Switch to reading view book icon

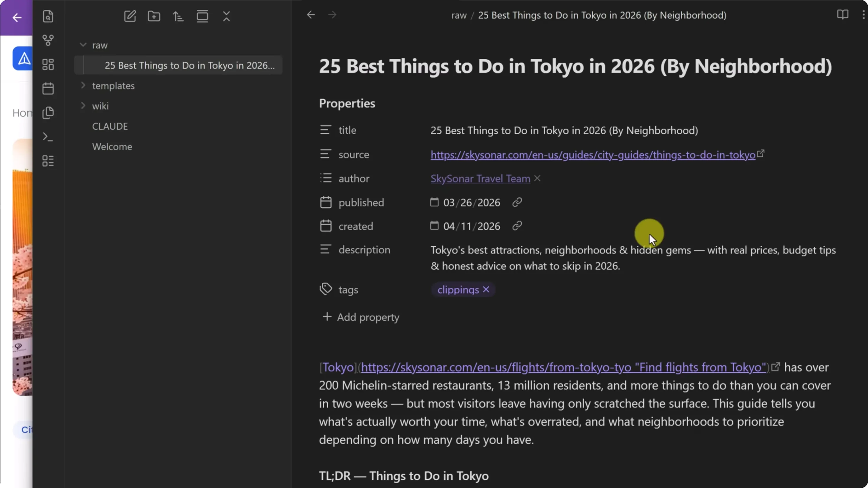(842, 14)
